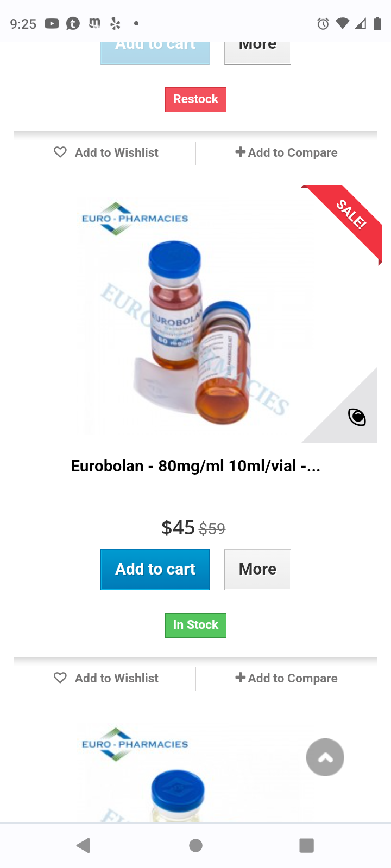Tap the Android home circle button

pos(195,845)
